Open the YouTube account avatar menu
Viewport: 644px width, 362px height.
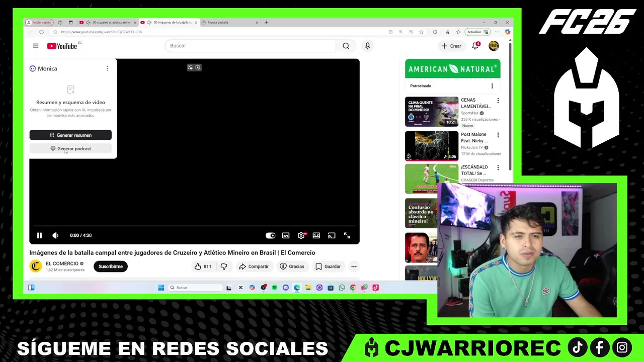click(494, 46)
